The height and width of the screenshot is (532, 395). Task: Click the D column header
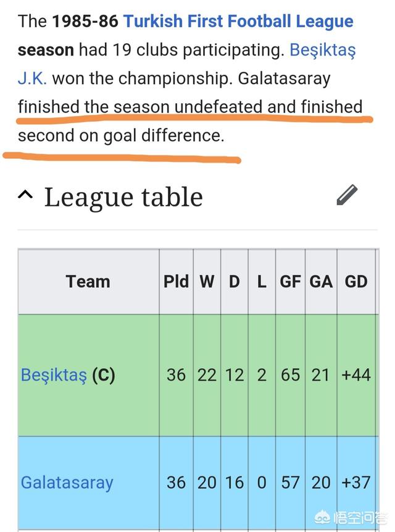click(x=235, y=282)
